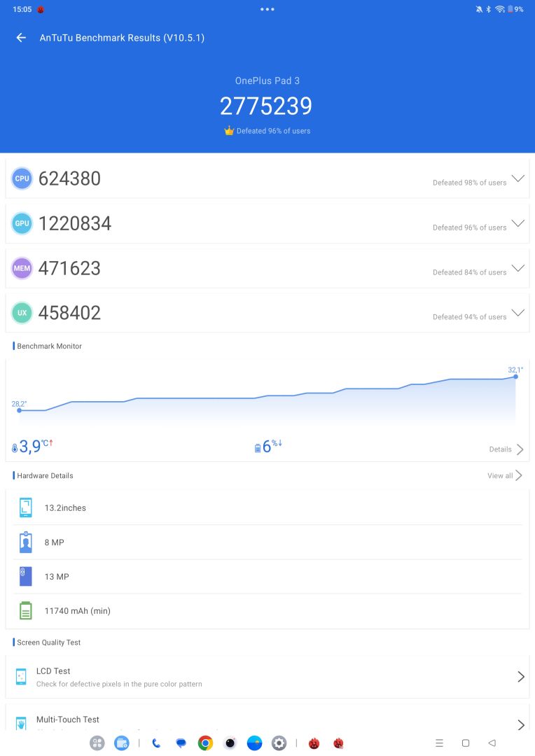Click the screen size icon for 13.2inches
The height and width of the screenshot is (756, 535).
tap(26, 507)
